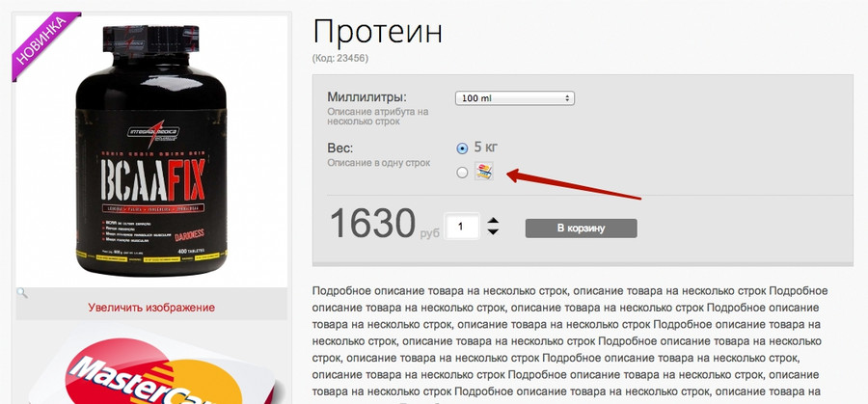Click the Вес: attribute label
The image size is (868, 404).
(x=339, y=148)
